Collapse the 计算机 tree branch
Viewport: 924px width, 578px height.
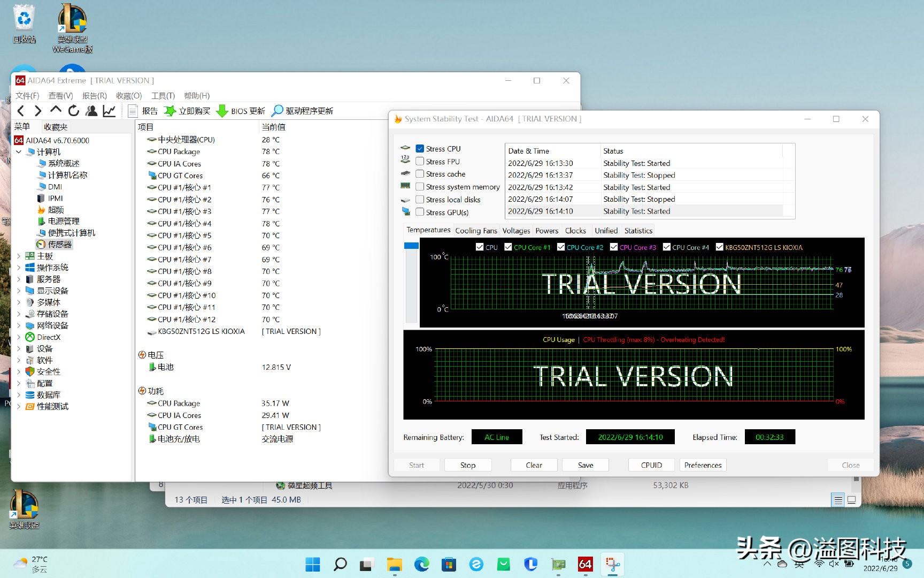tap(19, 151)
